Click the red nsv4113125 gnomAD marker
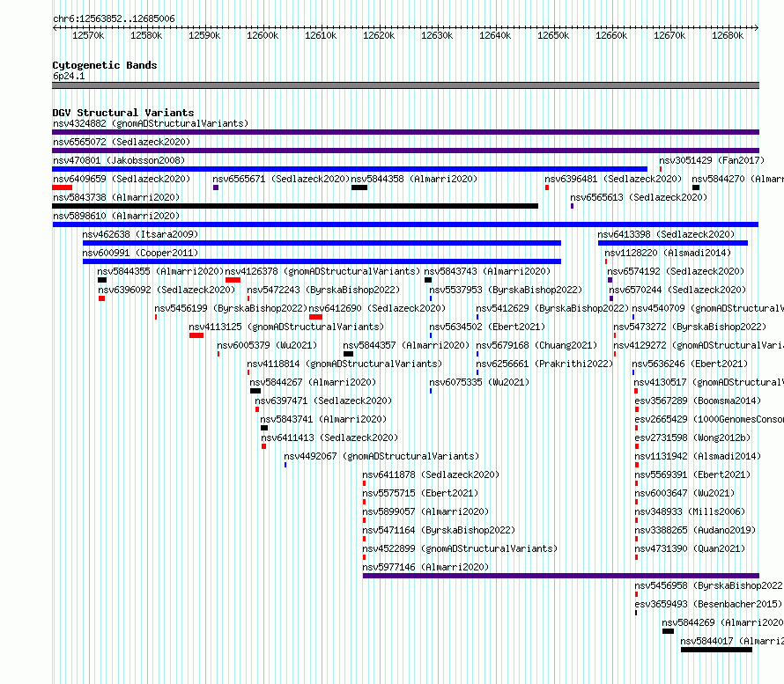784x684 pixels. (196, 335)
